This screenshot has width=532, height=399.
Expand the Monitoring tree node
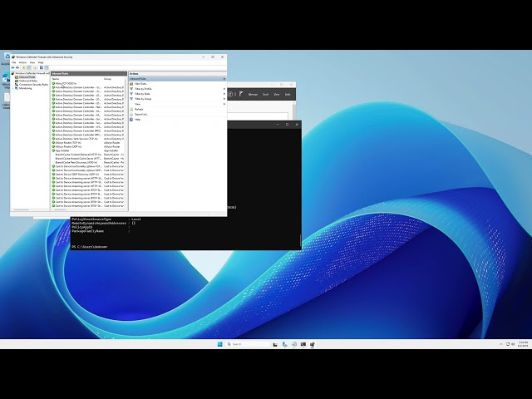coord(13,88)
